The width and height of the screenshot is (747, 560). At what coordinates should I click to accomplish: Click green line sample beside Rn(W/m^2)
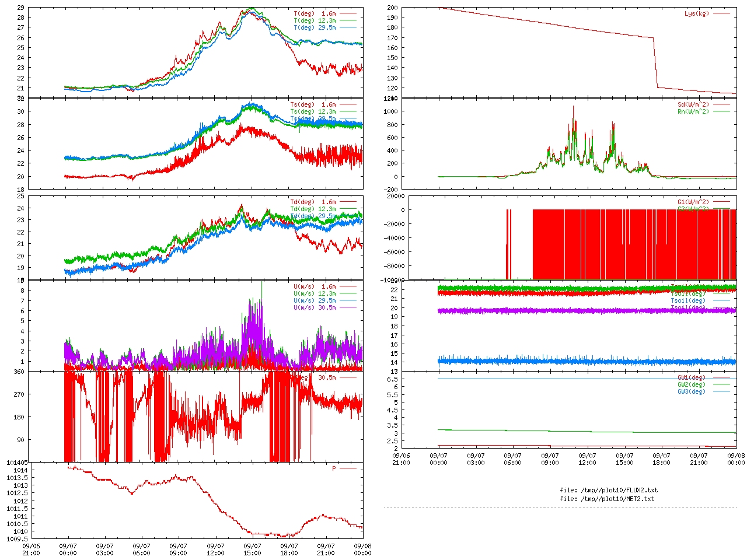coord(721,111)
